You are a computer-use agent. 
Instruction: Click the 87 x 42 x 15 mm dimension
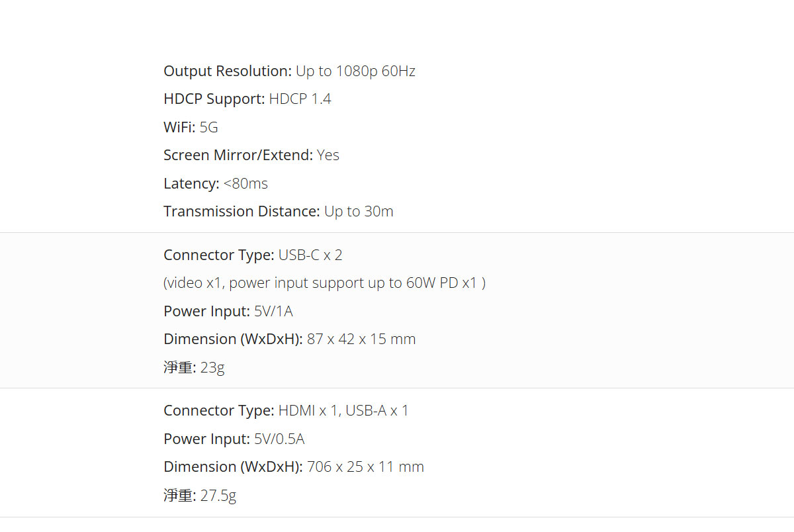[361, 339]
